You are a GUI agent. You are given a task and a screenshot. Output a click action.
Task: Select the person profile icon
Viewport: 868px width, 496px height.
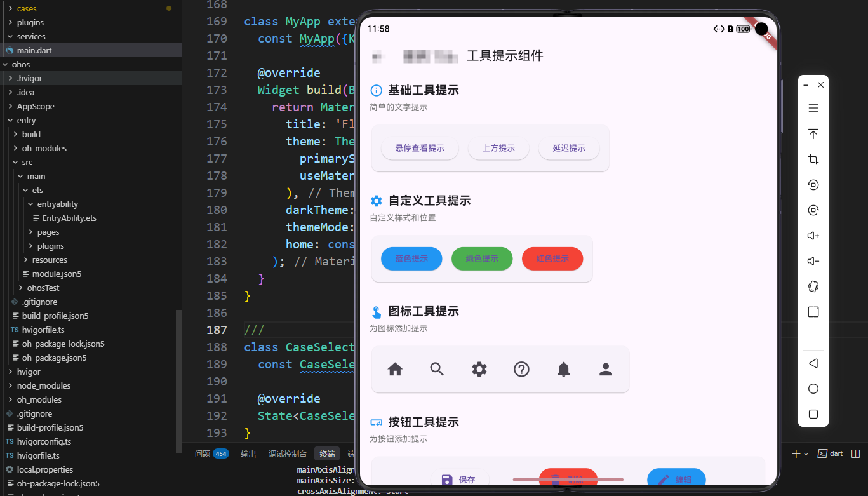(x=606, y=368)
